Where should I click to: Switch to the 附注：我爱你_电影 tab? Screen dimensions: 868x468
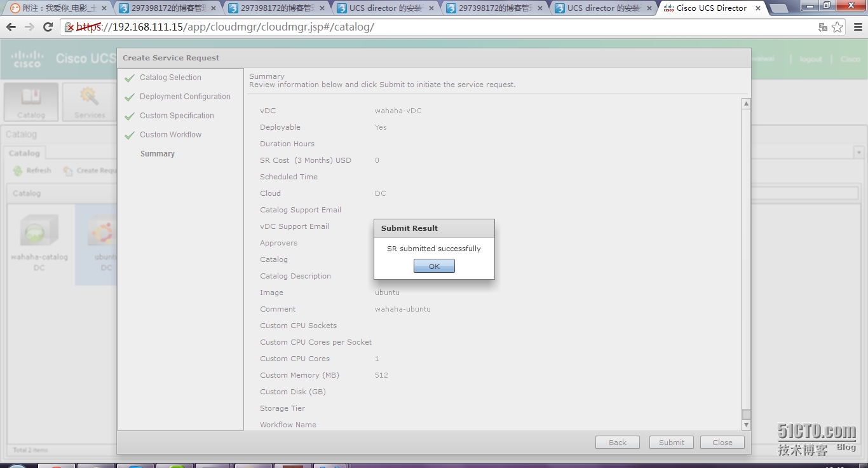tap(58, 8)
